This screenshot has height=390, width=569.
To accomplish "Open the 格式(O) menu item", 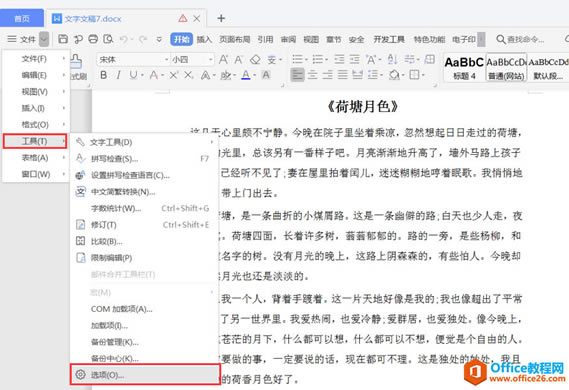I will pos(35,124).
